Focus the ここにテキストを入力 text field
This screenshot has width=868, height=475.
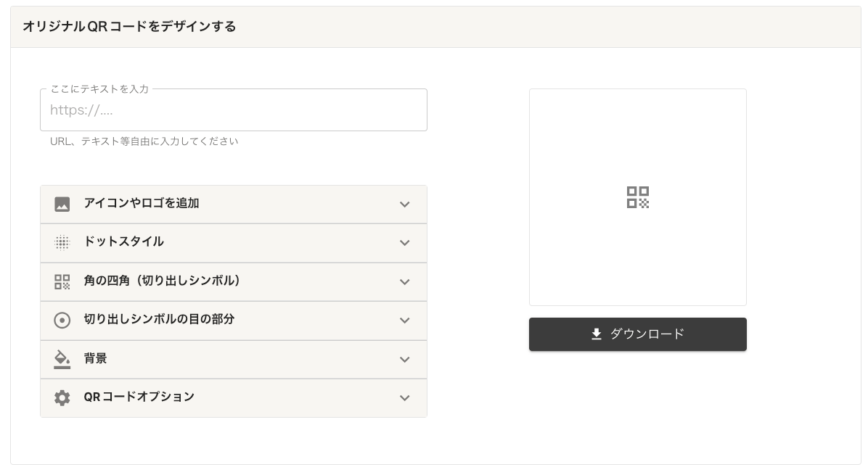[x=233, y=110]
